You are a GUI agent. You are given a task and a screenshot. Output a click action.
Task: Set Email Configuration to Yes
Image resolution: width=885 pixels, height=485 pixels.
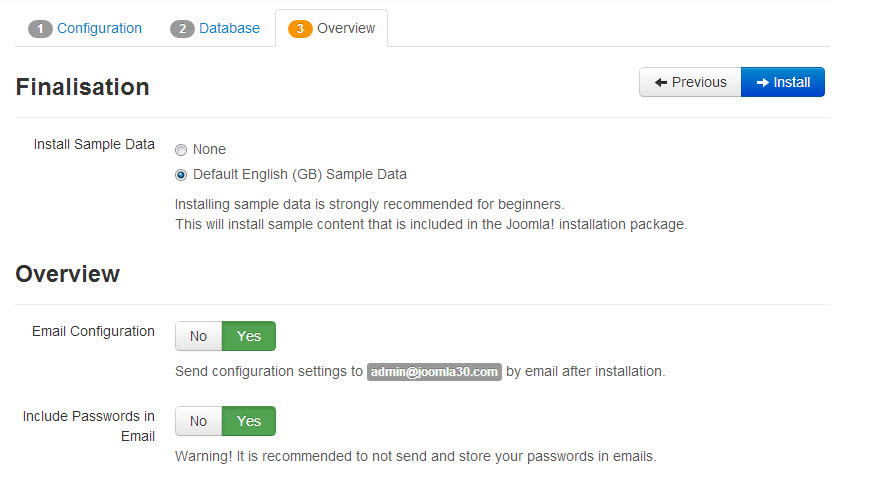click(x=248, y=336)
